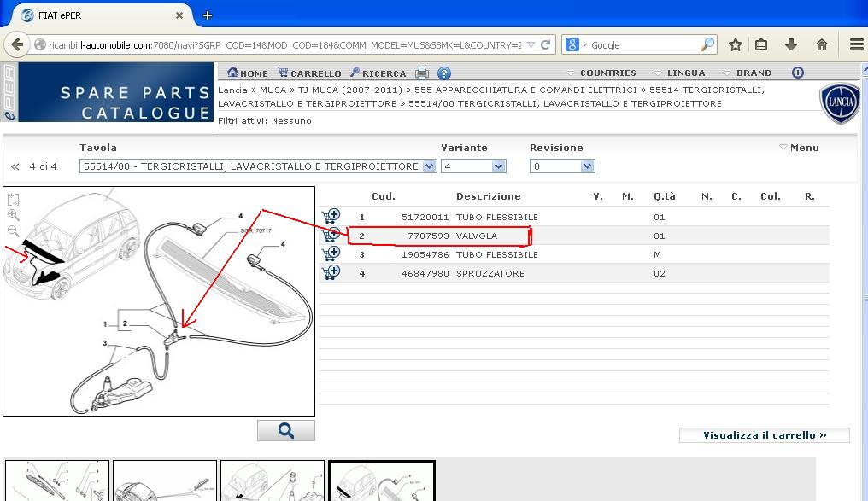Add TUBO FLESSIBILE 51720011 to cart
Image resolution: width=868 pixels, height=501 pixels.
point(331,217)
